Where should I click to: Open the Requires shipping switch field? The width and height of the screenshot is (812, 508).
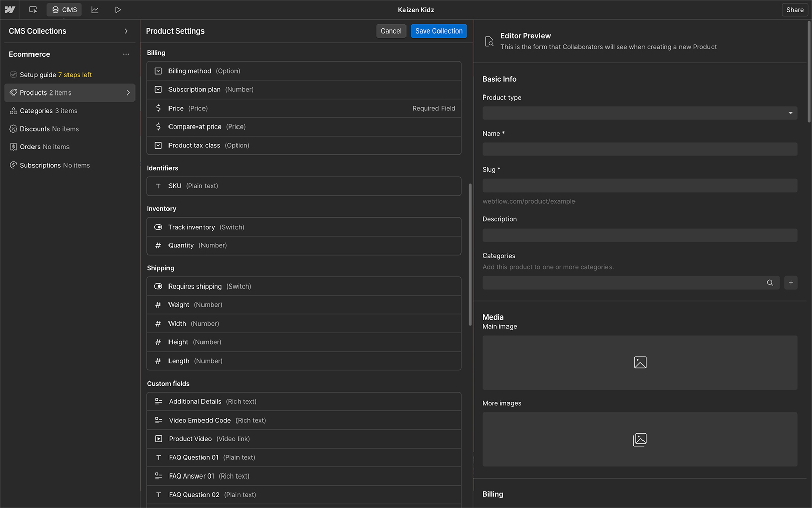[x=303, y=287]
